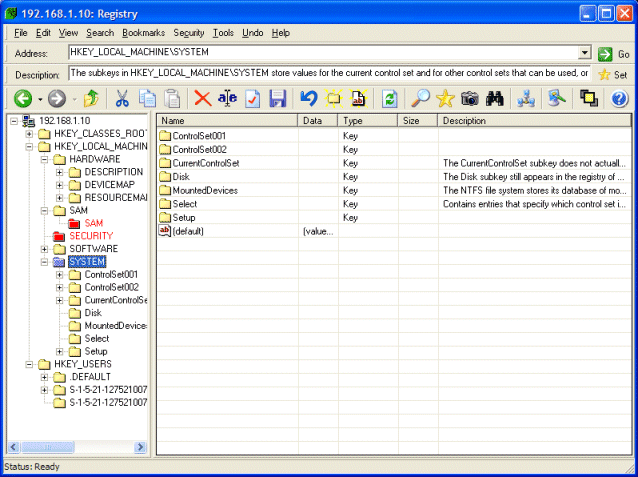Click the network computers icon
Viewport: 638px width, 477px height.
click(x=526, y=98)
